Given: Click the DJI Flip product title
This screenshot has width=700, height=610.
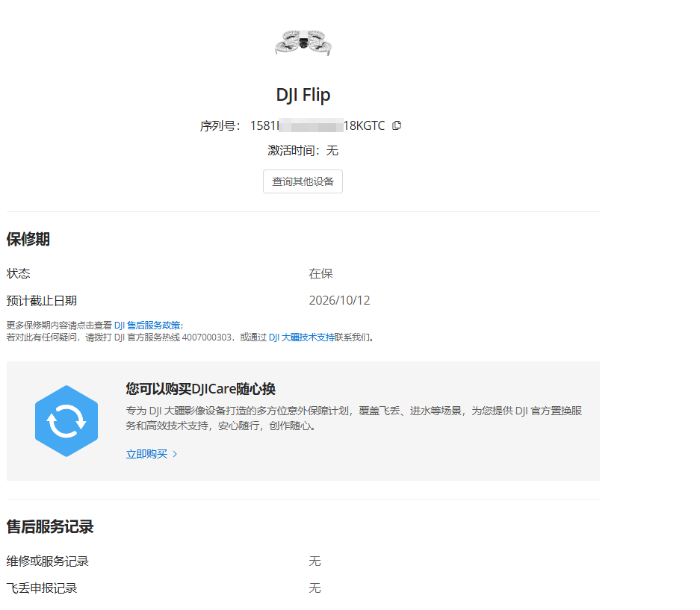Looking at the screenshot, I should 303,95.
